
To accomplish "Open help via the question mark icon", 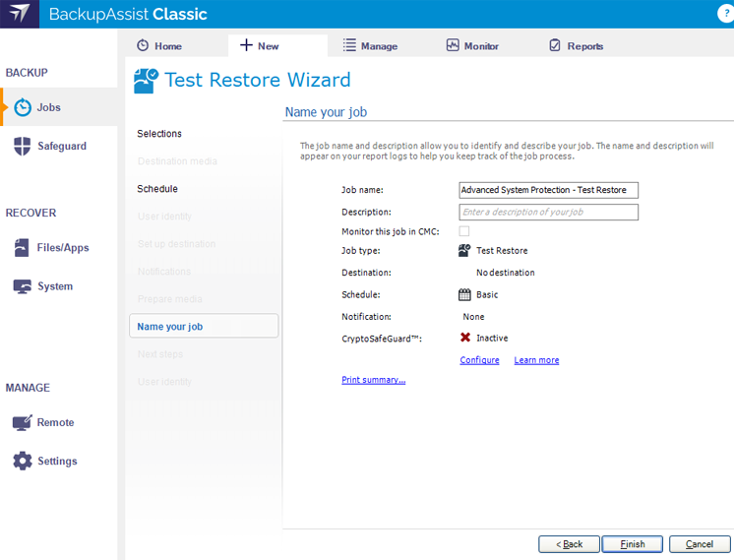I will coord(725,14).
